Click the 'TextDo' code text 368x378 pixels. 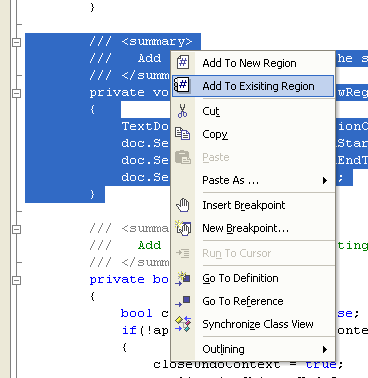[x=145, y=126]
